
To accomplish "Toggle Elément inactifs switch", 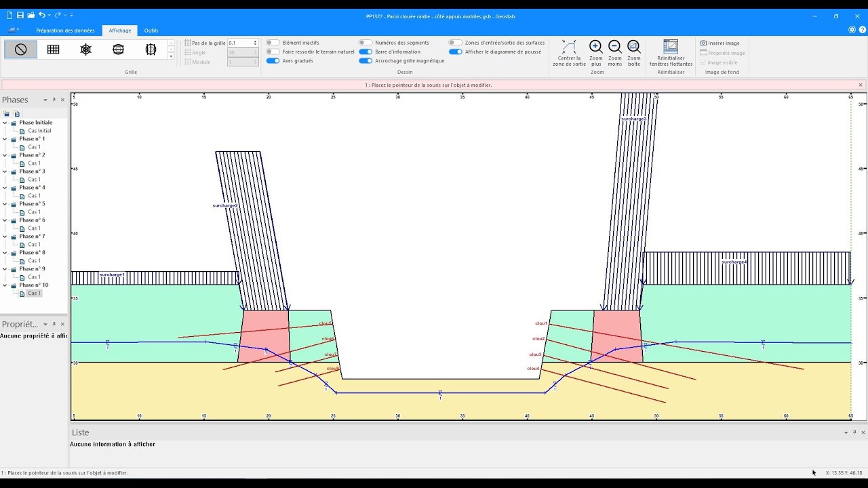I will [273, 43].
